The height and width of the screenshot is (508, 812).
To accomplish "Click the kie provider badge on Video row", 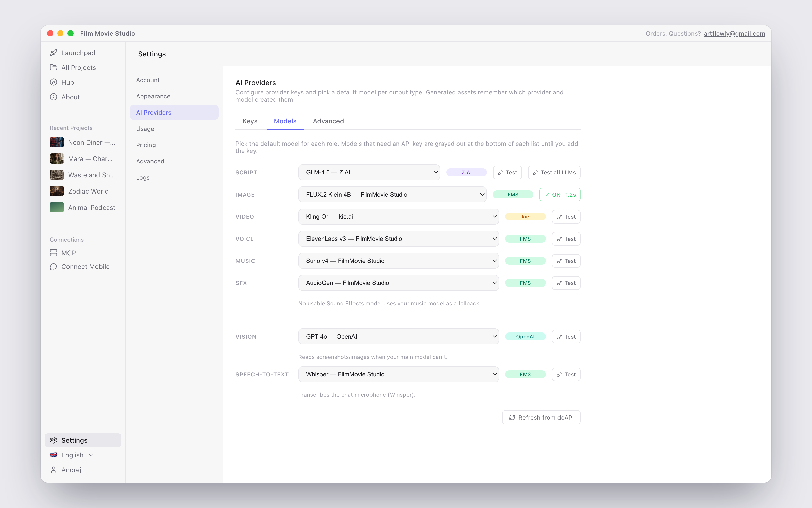I will coord(525,217).
